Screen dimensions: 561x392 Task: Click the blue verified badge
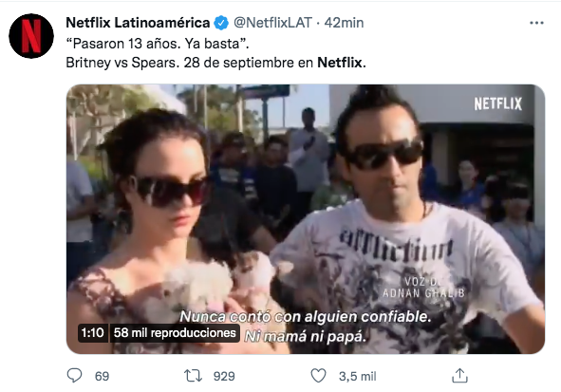221,23
